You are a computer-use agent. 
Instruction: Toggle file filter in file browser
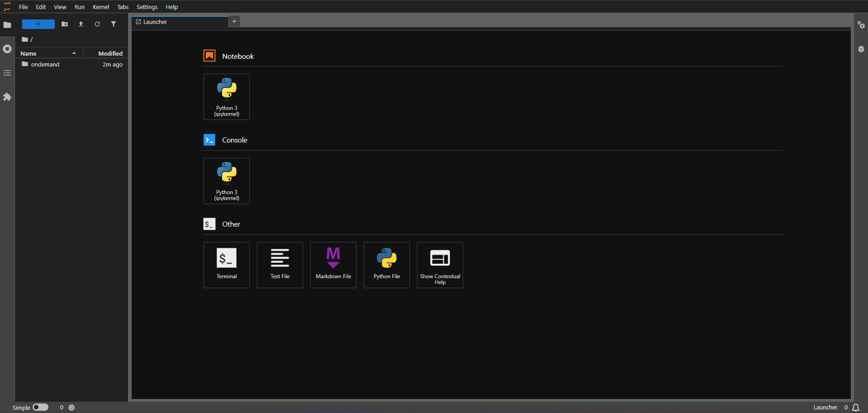[114, 24]
